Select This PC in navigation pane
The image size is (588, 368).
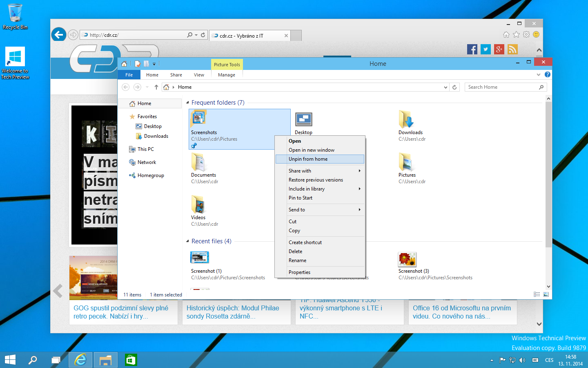tap(145, 149)
